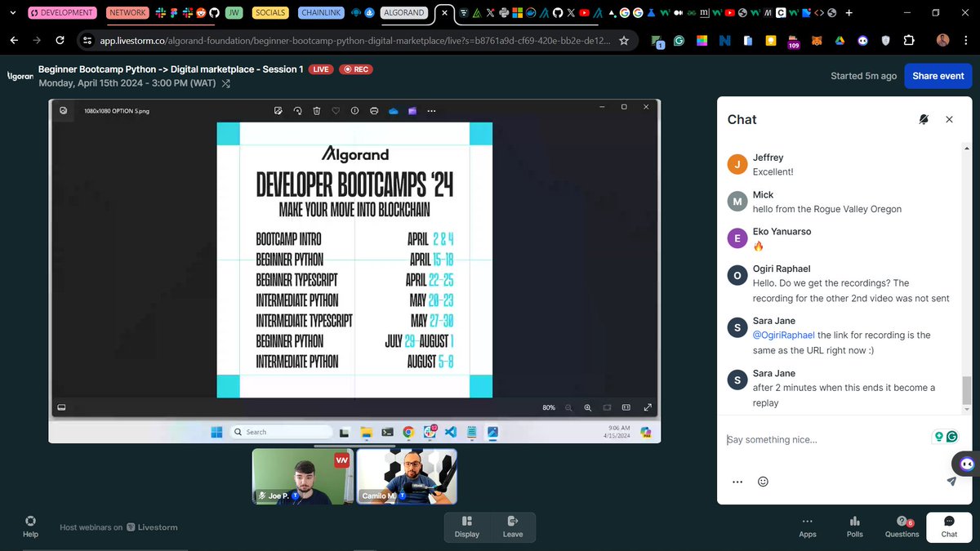Click taskbar Search box in shared screen
Screen dimensions: 980x551
(x=281, y=432)
